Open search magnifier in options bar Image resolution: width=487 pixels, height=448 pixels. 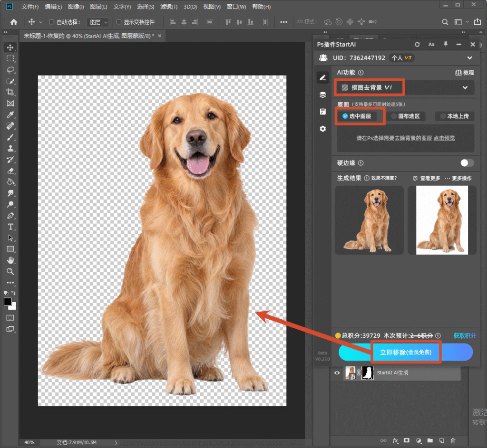[445, 22]
